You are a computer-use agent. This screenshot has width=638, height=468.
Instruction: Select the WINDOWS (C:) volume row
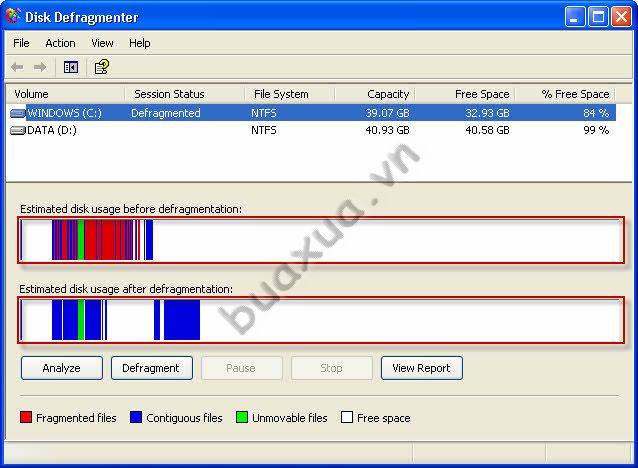312,113
